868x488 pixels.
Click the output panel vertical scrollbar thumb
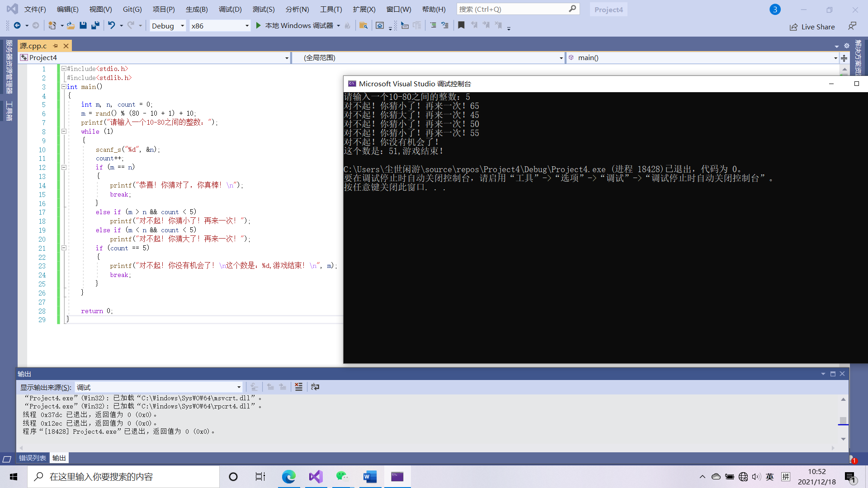pyautogui.click(x=843, y=421)
